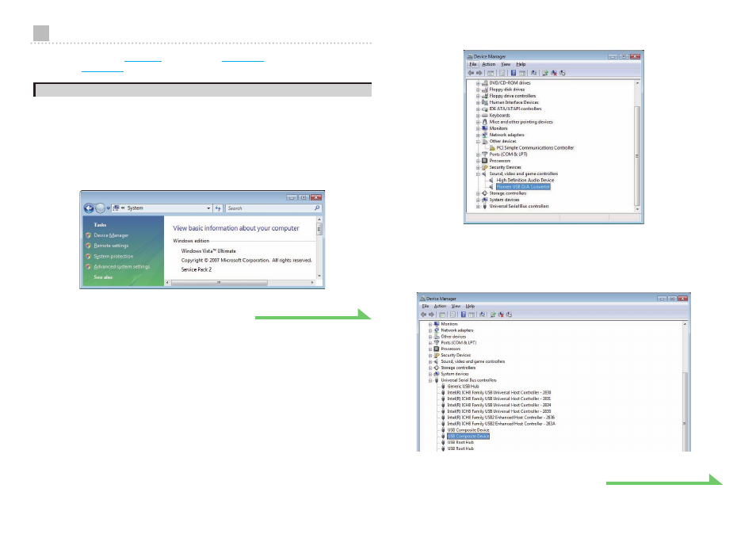Click the refresh button beside the System address bar

point(218,208)
